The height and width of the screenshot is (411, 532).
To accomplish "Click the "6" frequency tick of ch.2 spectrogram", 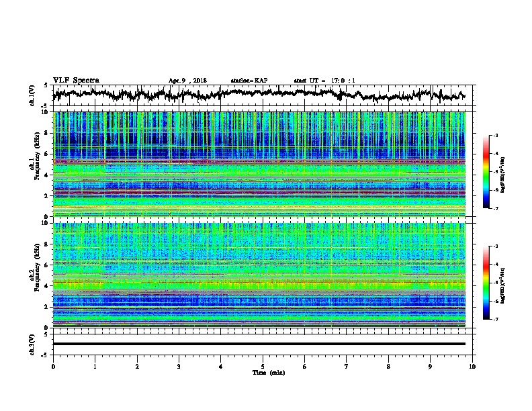I will coord(48,265).
